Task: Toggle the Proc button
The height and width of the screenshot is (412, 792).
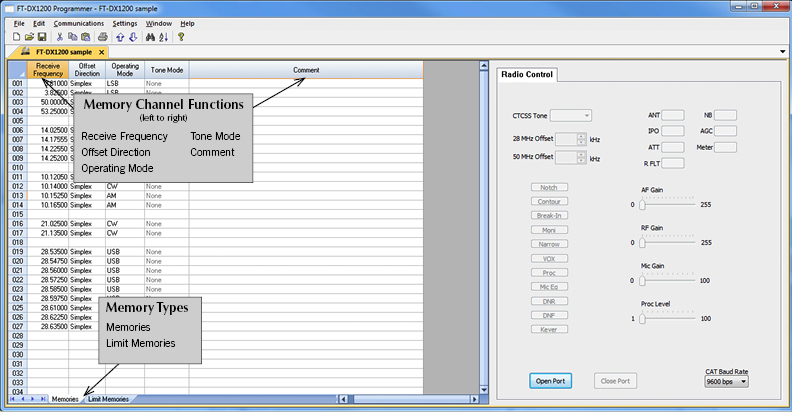Action: click(x=549, y=273)
